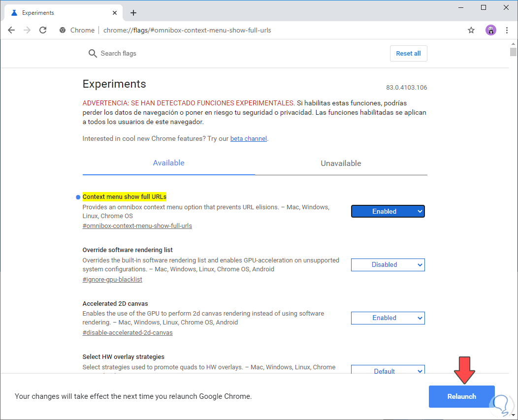Minimize the Chrome window
This screenshot has width=518, height=420.
click(x=461, y=7)
